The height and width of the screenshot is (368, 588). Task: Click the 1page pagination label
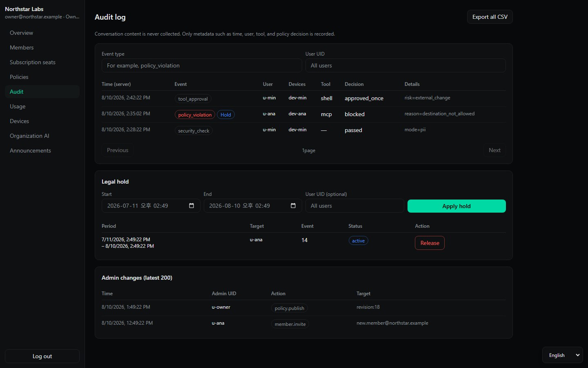(x=309, y=150)
